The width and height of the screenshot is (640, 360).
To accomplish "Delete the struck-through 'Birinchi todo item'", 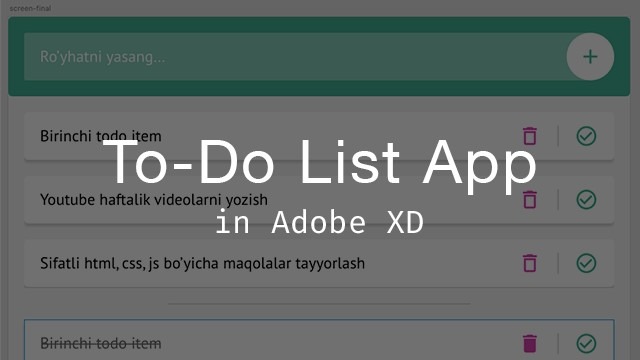I will (530, 343).
